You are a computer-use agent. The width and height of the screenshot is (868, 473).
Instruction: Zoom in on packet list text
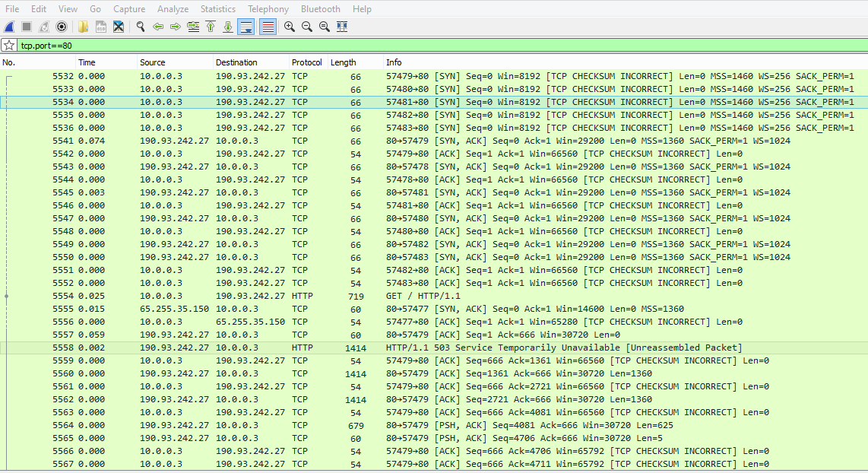click(290, 27)
